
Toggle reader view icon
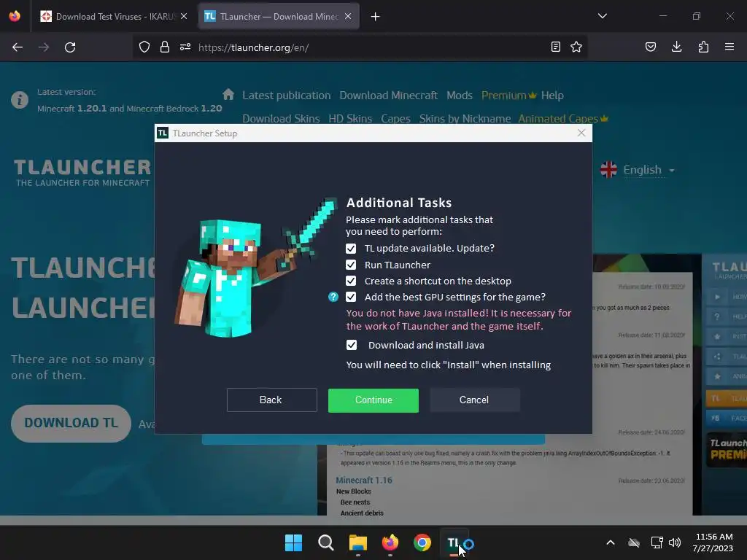click(x=555, y=47)
